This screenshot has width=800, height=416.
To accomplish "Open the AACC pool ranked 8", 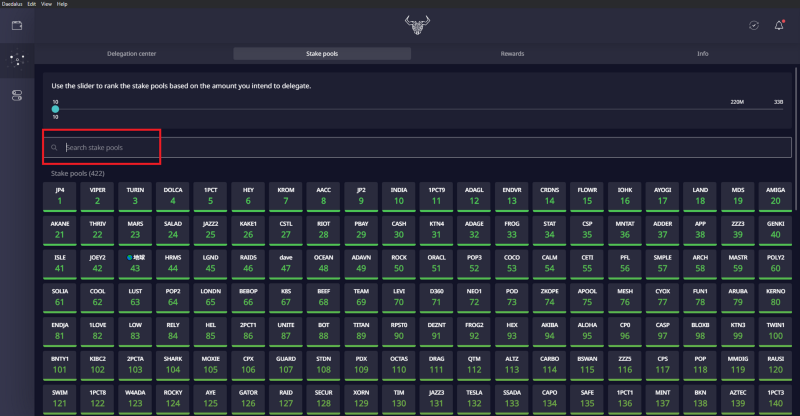I will coord(323,197).
